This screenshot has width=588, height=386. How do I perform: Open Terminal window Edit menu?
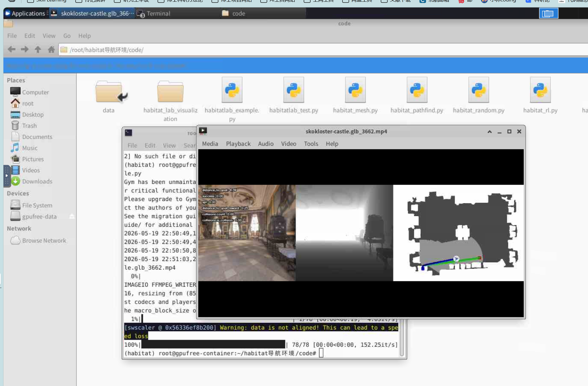point(150,145)
